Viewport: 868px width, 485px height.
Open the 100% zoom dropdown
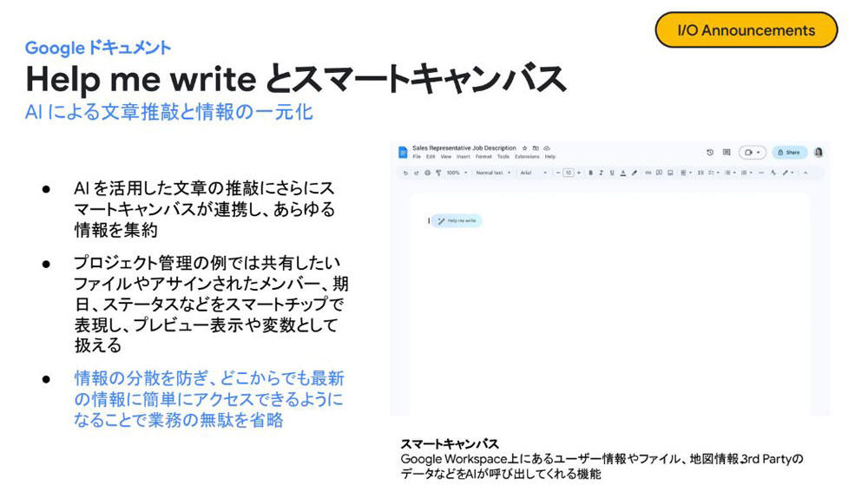[457, 173]
